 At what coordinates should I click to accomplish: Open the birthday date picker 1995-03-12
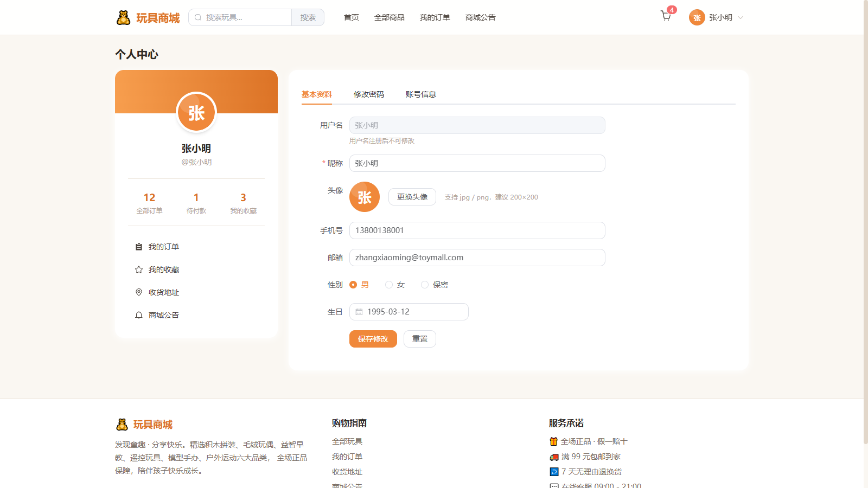tap(409, 312)
